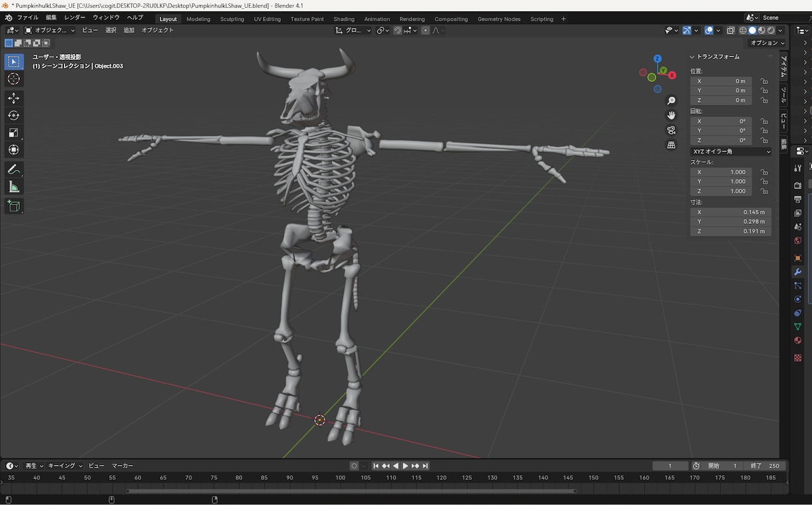Switch to the UV Editing workspace tab
Screen dimensions: 812x505
pyautogui.click(x=267, y=19)
